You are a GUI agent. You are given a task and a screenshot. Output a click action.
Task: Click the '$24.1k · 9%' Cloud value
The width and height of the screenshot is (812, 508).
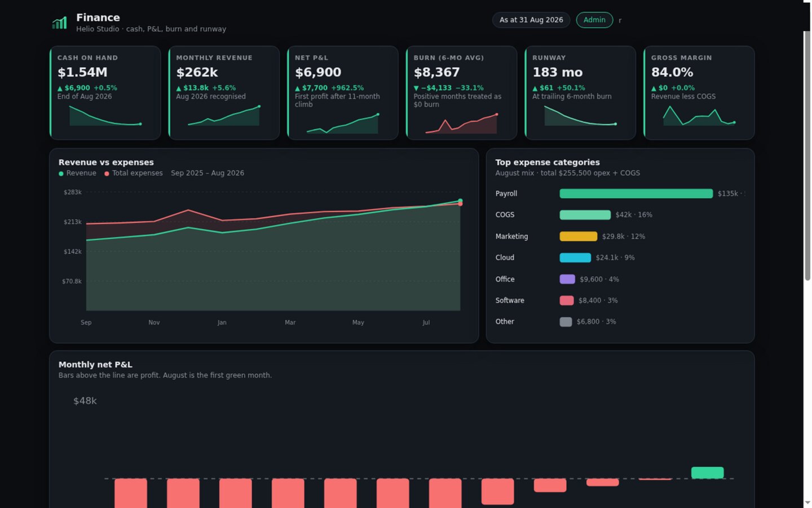coord(615,258)
